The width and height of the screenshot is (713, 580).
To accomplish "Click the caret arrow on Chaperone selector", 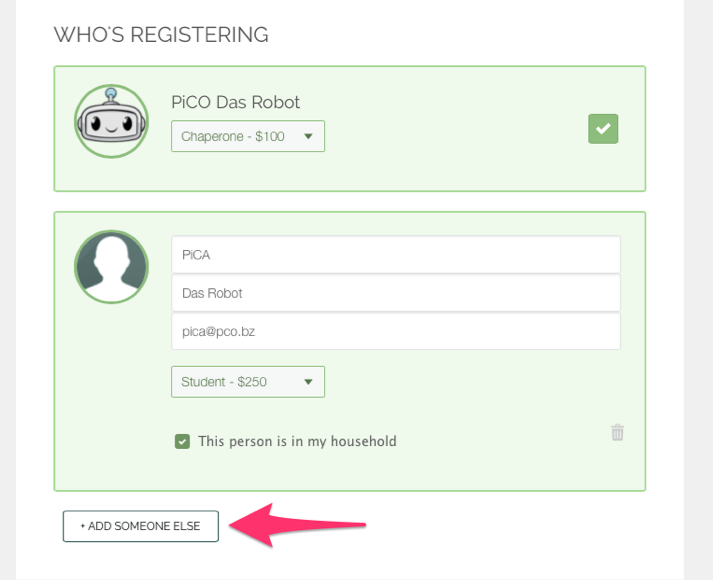I will [x=308, y=136].
